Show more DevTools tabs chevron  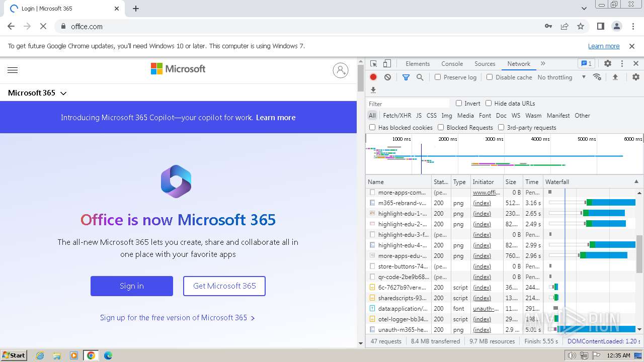click(x=543, y=64)
